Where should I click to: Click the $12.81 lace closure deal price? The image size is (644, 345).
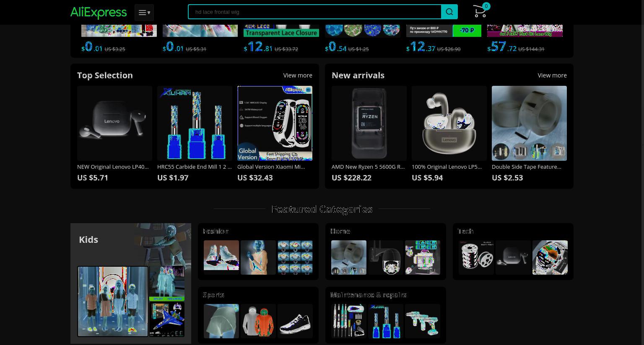258,46
